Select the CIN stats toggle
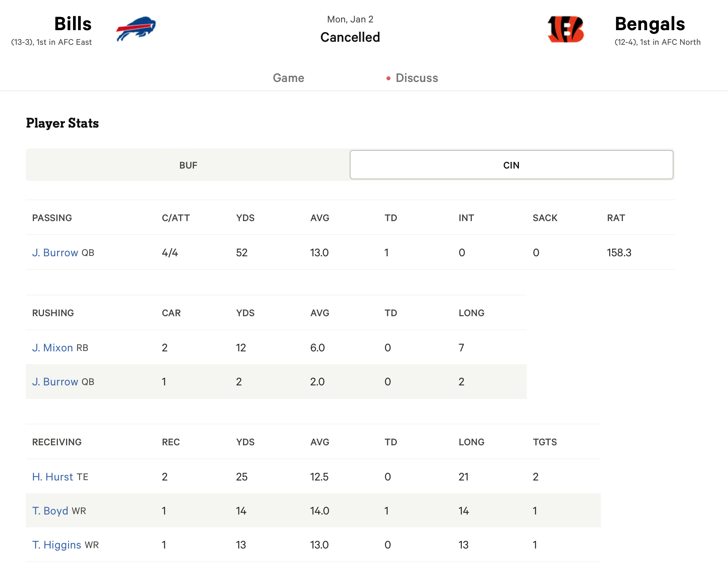Image resolution: width=728 pixels, height=586 pixels. (x=511, y=165)
